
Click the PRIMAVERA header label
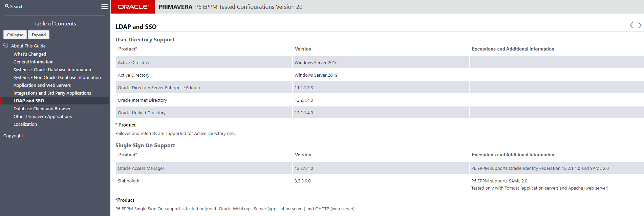coord(175,7)
